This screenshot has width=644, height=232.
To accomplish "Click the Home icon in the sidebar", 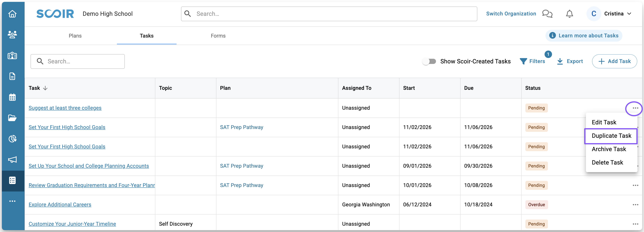I will click(x=12, y=14).
